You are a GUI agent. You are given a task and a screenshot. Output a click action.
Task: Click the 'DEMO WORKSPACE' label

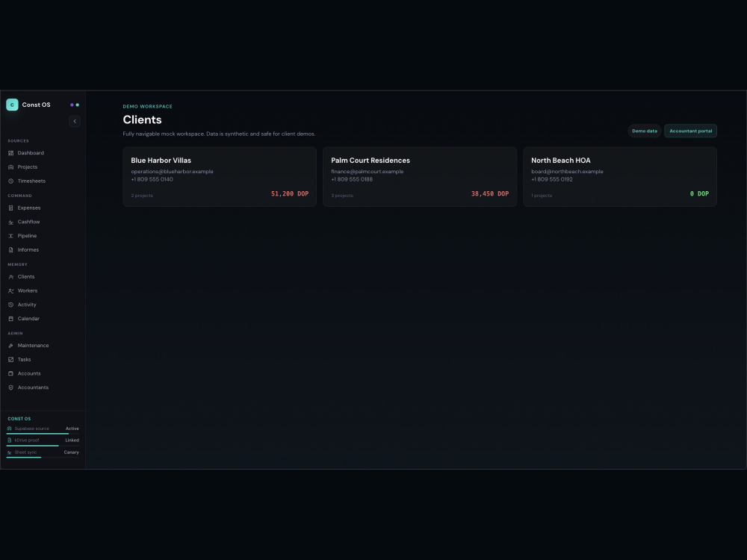(148, 107)
